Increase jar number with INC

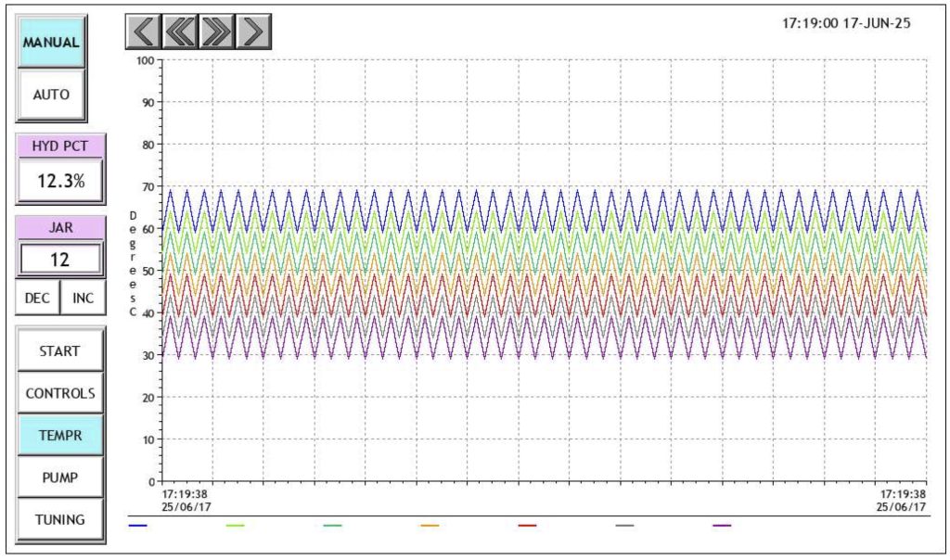click(83, 299)
